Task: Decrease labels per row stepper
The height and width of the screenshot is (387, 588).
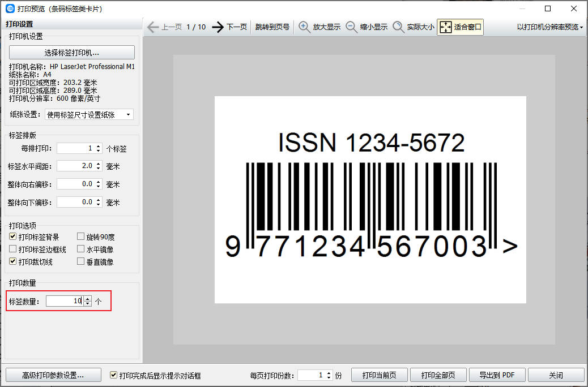Action: [x=98, y=151]
